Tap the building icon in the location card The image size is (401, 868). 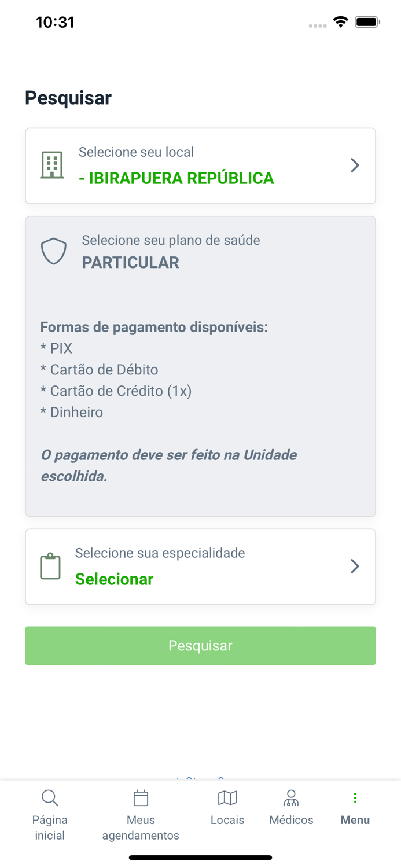pos(51,165)
